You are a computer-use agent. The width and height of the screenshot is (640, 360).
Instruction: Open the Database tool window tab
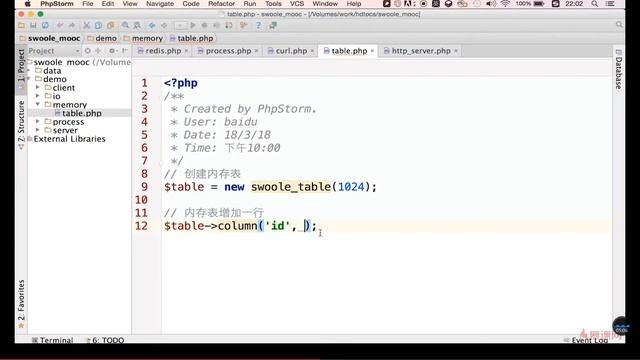[x=619, y=69]
